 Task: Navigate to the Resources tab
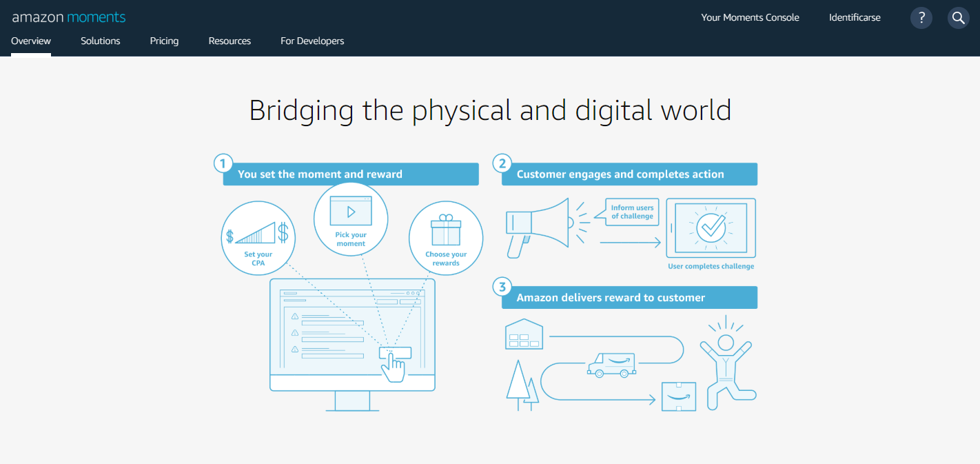pyautogui.click(x=229, y=41)
